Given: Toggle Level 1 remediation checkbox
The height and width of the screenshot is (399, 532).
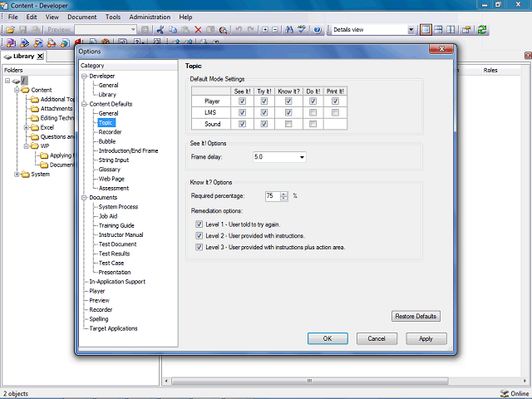Looking at the screenshot, I should click(x=199, y=224).
